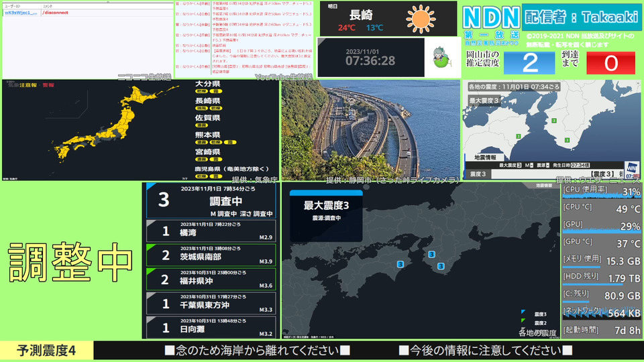Select the 調査中 intensity 3 earthquake entry
Image resolution: width=644 pixels, height=362 pixels.
pos(211,200)
